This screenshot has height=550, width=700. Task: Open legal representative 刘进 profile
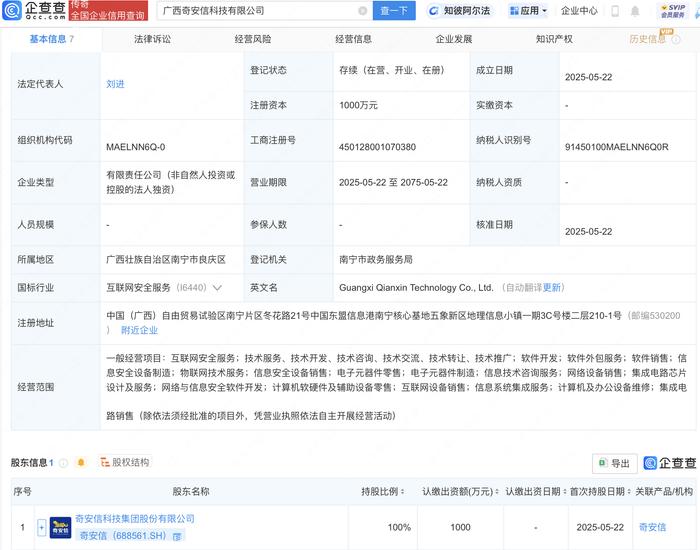[x=115, y=84]
